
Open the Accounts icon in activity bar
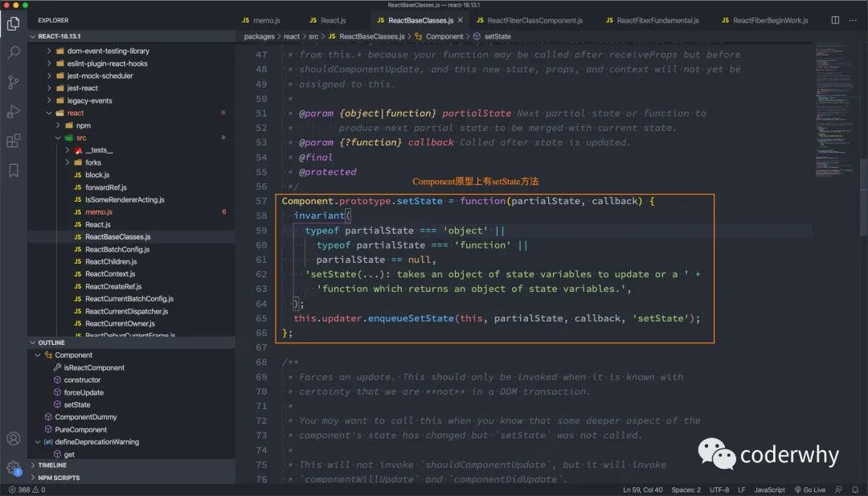pyautogui.click(x=14, y=438)
